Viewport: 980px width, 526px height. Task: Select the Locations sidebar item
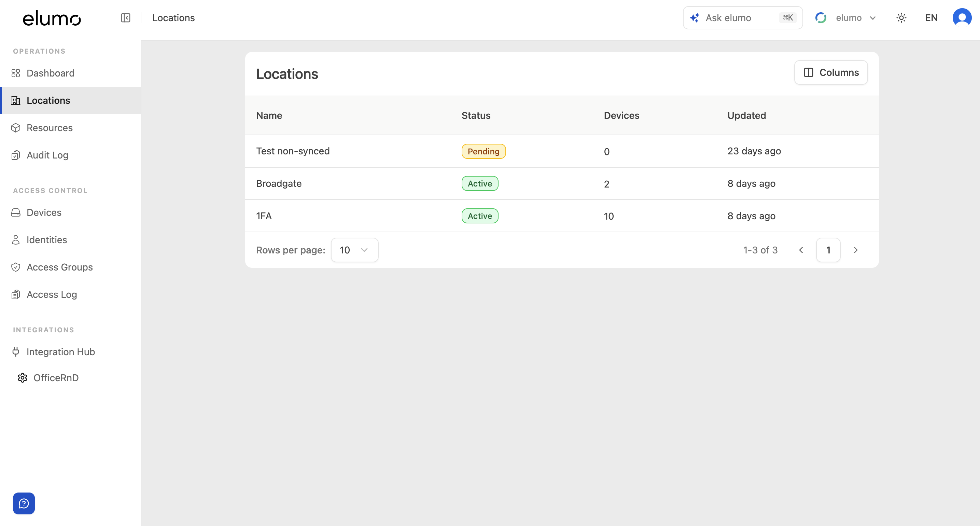71,100
